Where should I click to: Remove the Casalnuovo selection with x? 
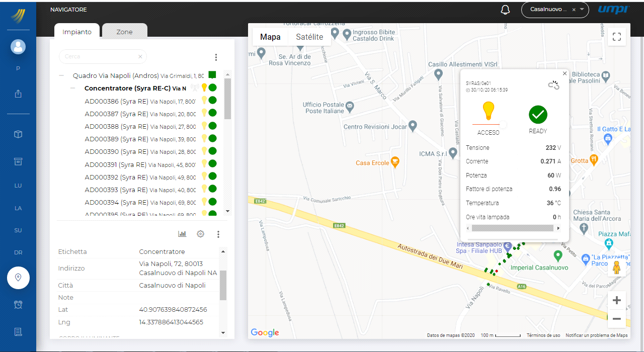pos(574,10)
